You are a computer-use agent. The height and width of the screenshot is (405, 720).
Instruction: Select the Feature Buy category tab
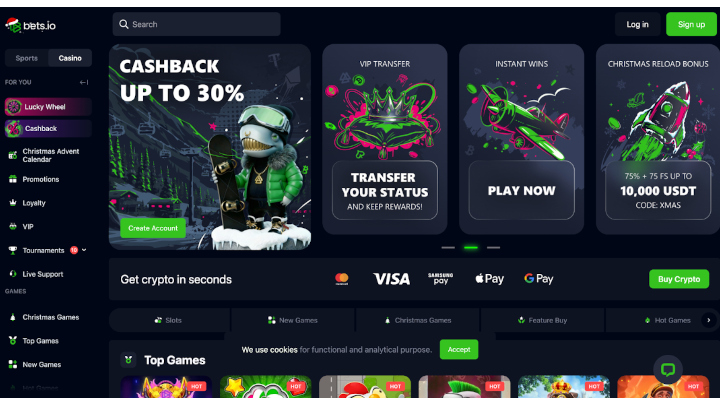(542, 320)
